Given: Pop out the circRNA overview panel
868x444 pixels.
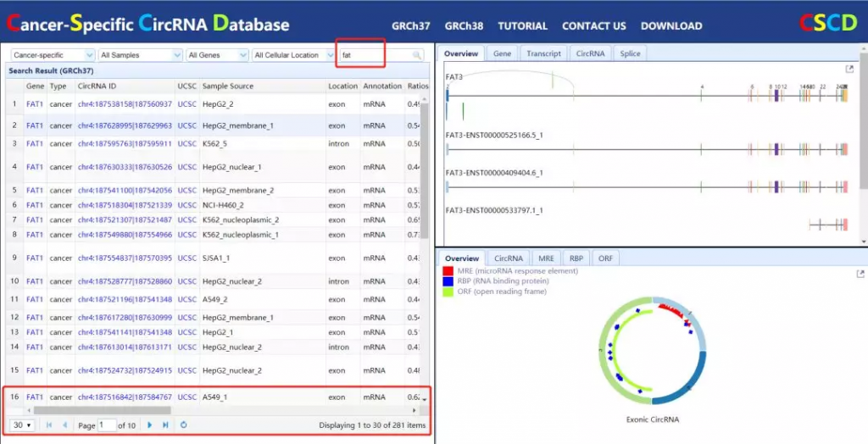Looking at the screenshot, I should (x=860, y=274).
